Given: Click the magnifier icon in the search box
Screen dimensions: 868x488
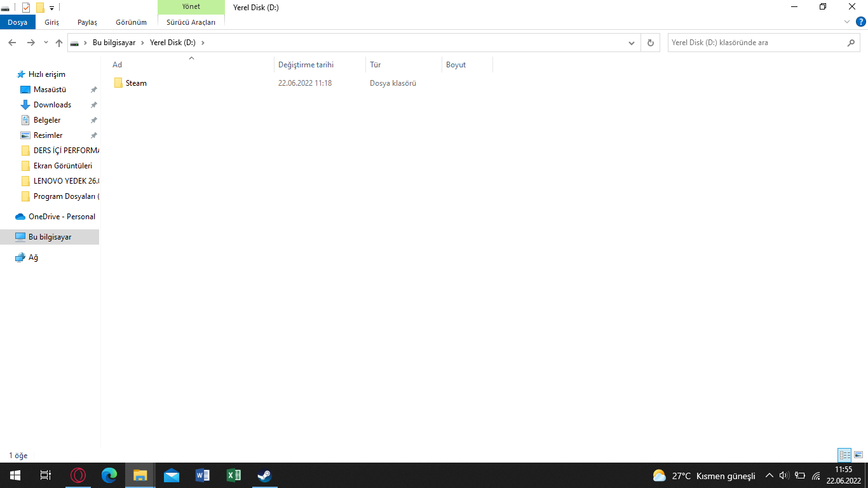Looking at the screenshot, I should [851, 43].
